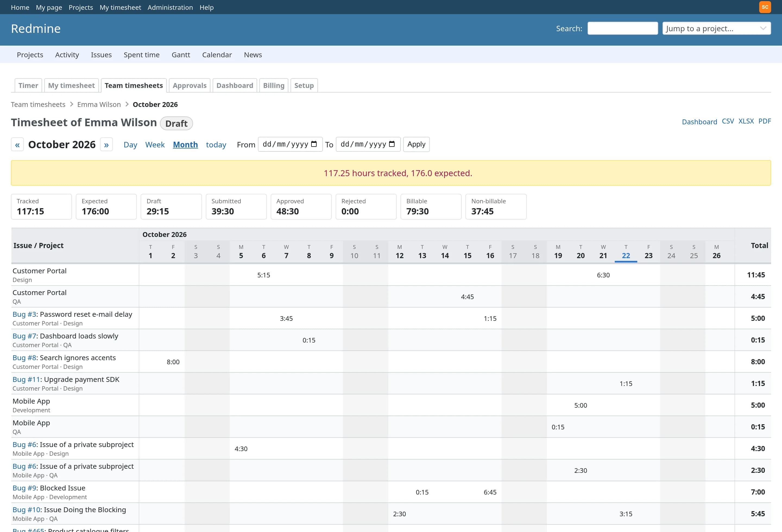Open Bug #6 link in the Mobile App · Design row
Image resolution: width=782 pixels, height=532 pixels.
[24, 445]
